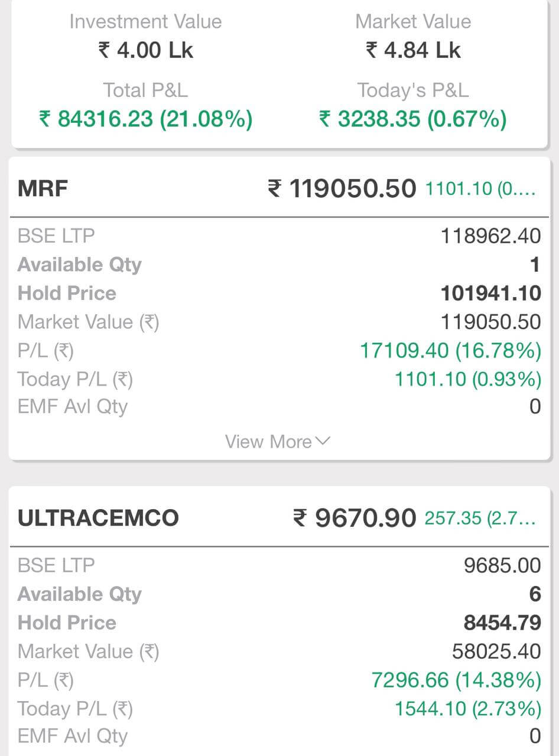This screenshot has height=756, width=559.
Task: Tap Market Value ₹ 4.84 Lk
Action: [x=413, y=50]
